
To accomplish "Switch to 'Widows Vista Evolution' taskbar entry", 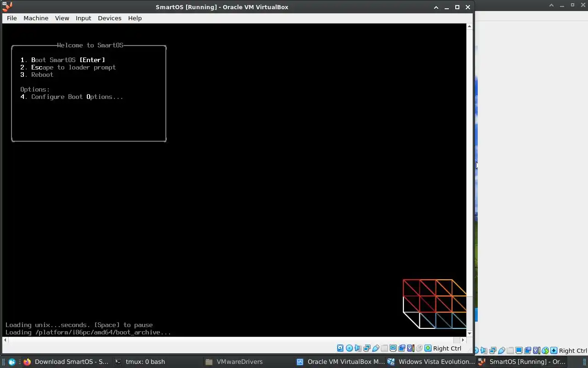I will point(431,362).
